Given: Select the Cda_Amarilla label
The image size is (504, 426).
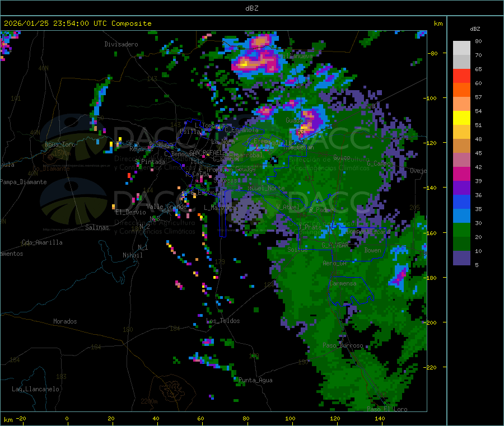Looking at the screenshot, I should 42,242.
